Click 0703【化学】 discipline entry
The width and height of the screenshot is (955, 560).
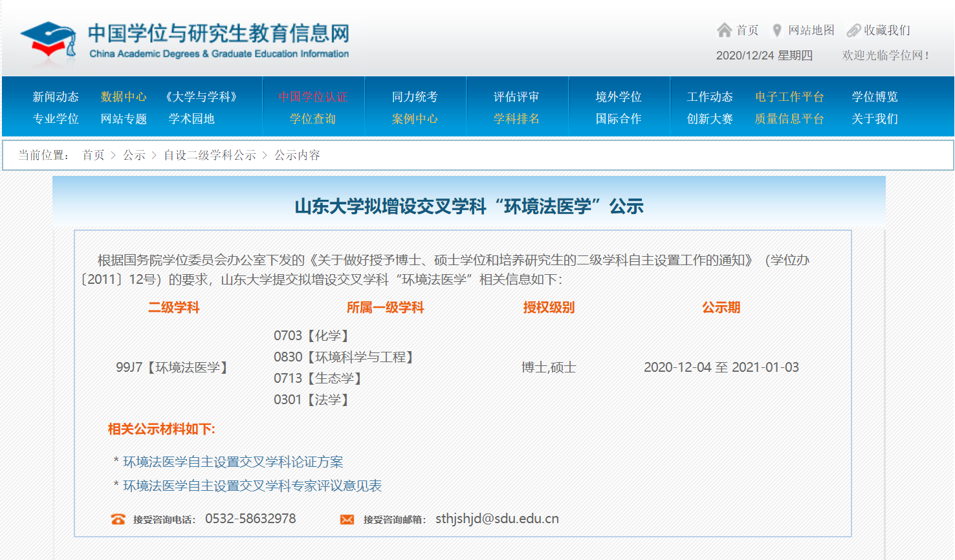[x=313, y=336]
